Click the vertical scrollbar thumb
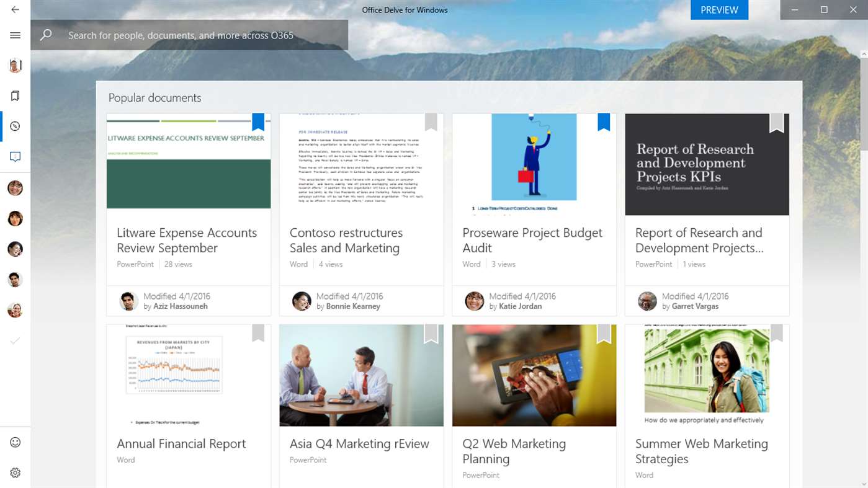The width and height of the screenshot is (868, 488). click(864, 104)
